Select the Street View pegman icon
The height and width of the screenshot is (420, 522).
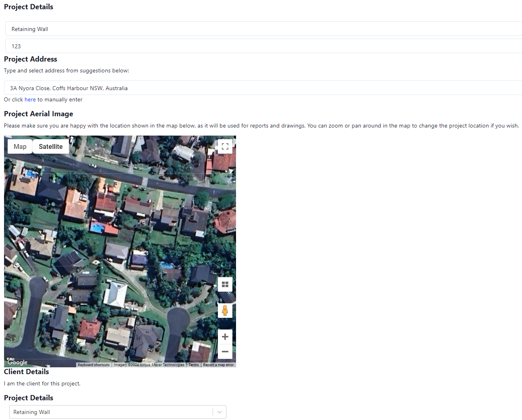(225, 311)
